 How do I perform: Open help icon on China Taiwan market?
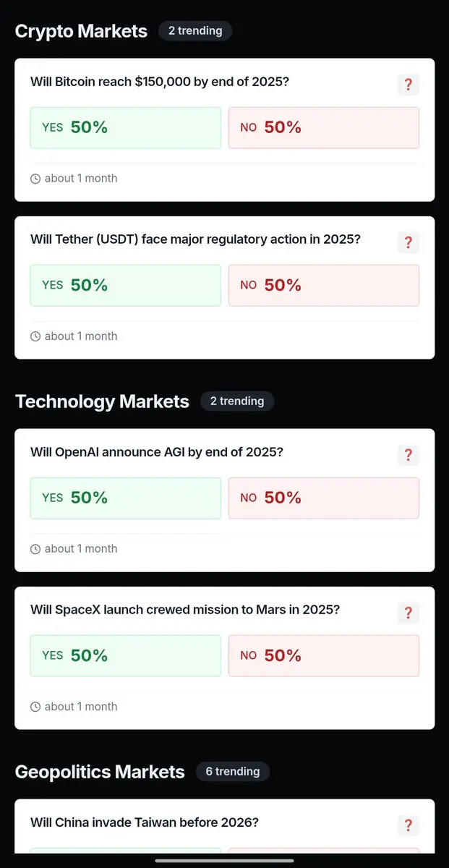pyautogui.click(x=408, y=825)
